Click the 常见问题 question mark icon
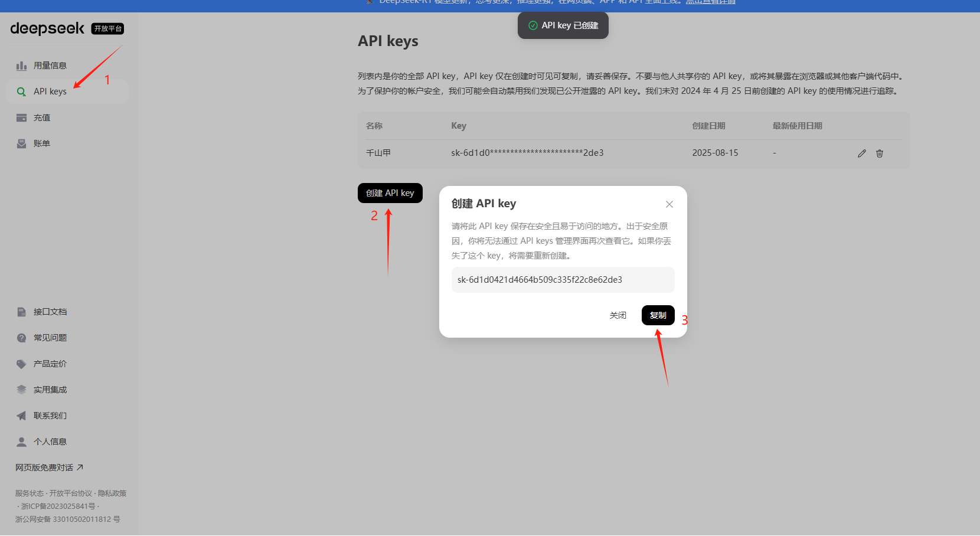 pos(21,338)
